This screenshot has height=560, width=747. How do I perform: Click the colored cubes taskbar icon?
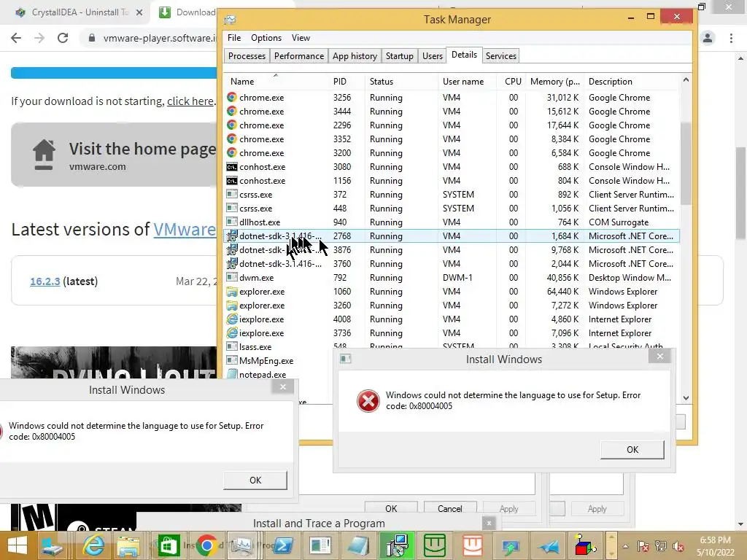[585, 545]
